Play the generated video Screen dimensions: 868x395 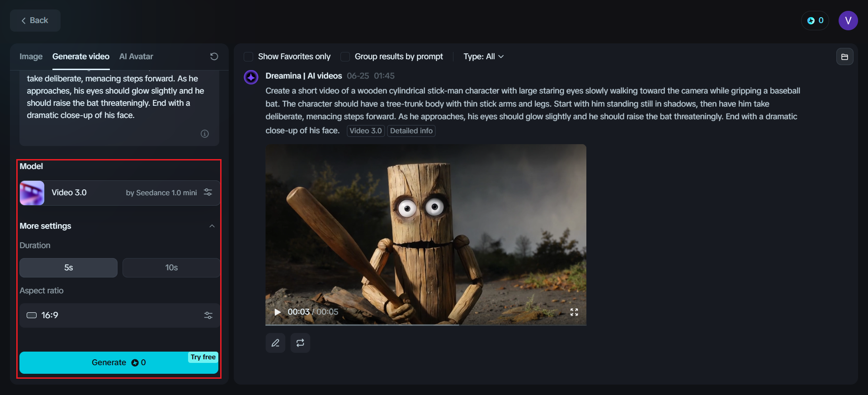[278, 312]
